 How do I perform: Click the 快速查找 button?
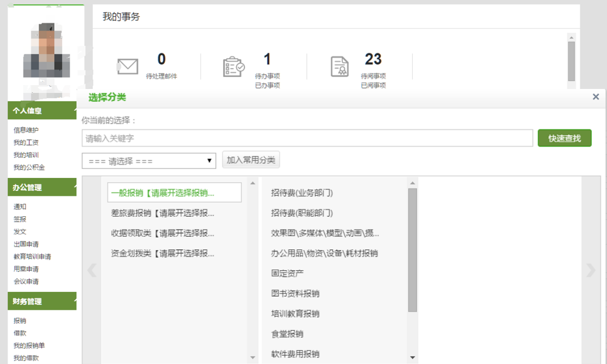[564, 138]
